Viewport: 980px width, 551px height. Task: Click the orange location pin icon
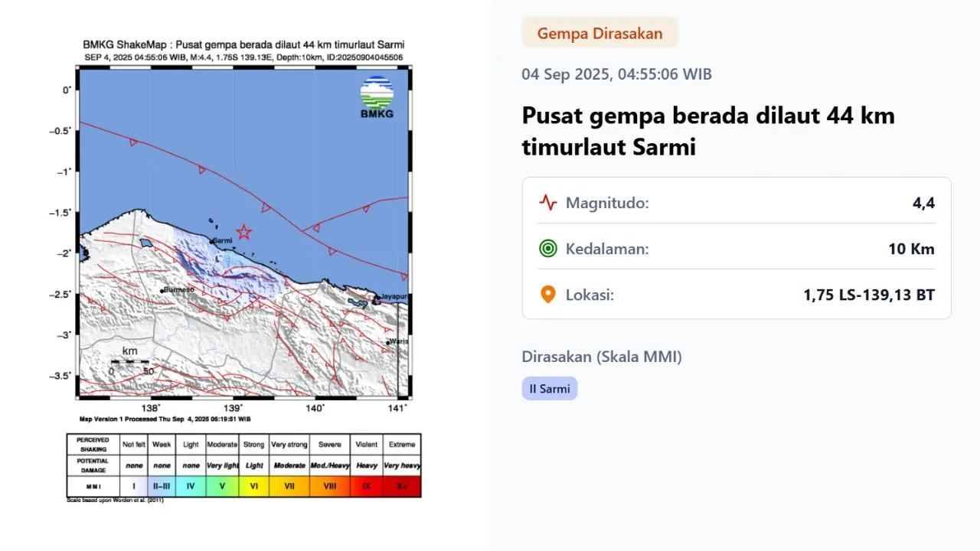(547, 295)
